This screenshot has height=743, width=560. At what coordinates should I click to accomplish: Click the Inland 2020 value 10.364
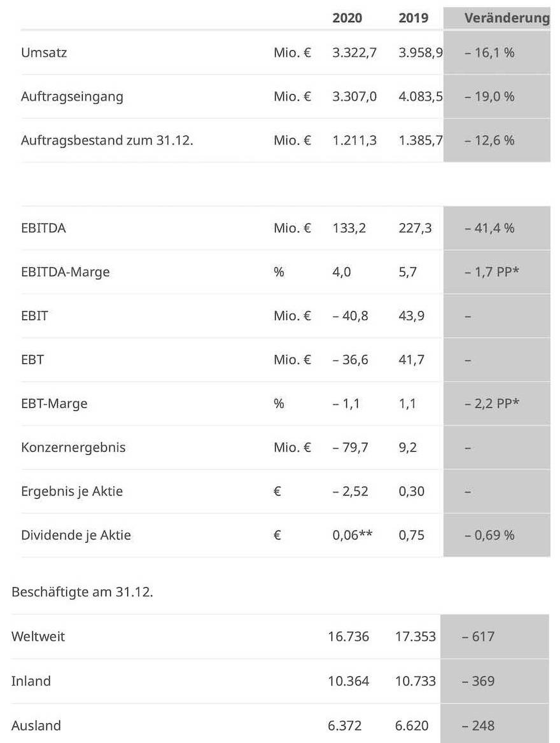[x=348, y=681]
